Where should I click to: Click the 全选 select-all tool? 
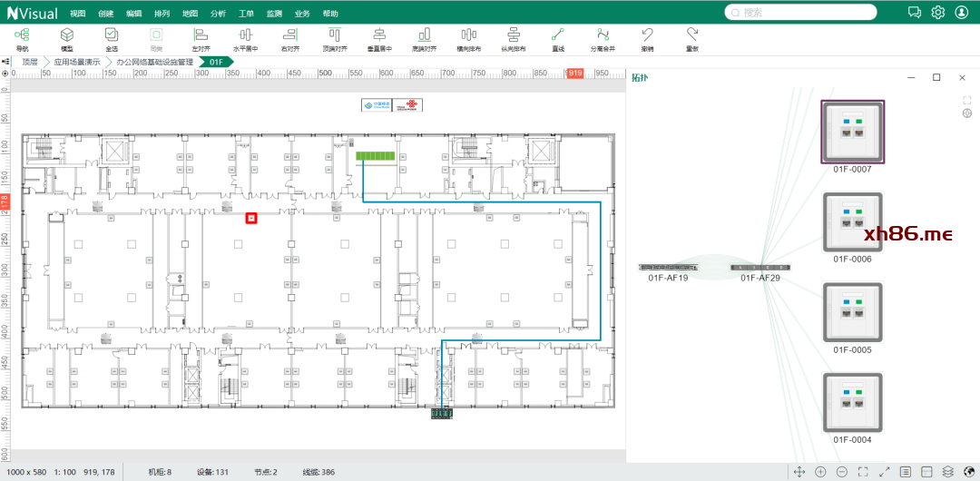coord(112,39)
